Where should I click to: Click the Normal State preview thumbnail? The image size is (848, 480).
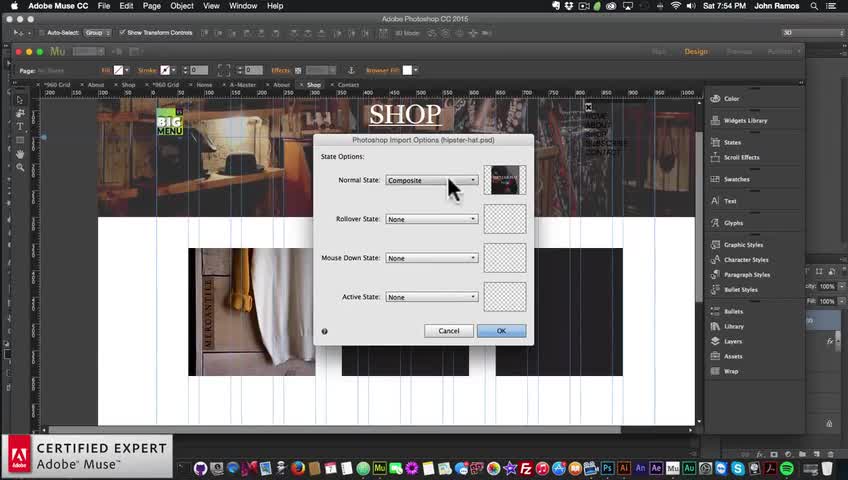(x=504, y=180)
